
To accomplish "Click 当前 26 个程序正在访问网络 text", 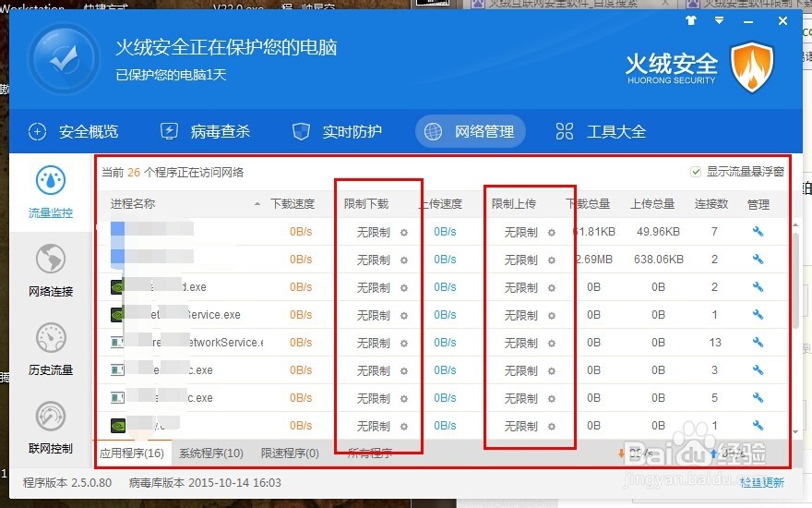I will [x=172, y=172].
